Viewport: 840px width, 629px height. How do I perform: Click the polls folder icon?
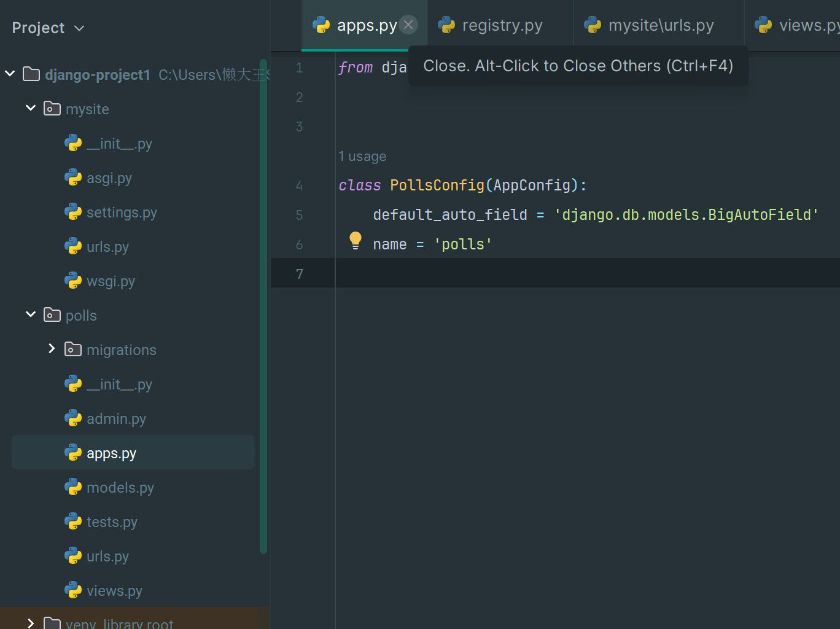tap(52, 315)
